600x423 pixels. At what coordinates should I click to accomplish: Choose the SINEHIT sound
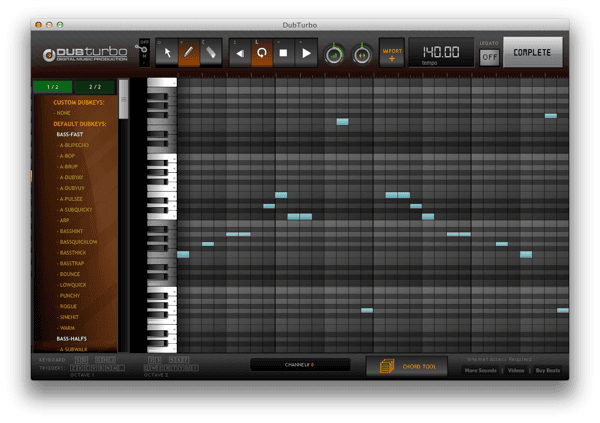pos(69,317)
